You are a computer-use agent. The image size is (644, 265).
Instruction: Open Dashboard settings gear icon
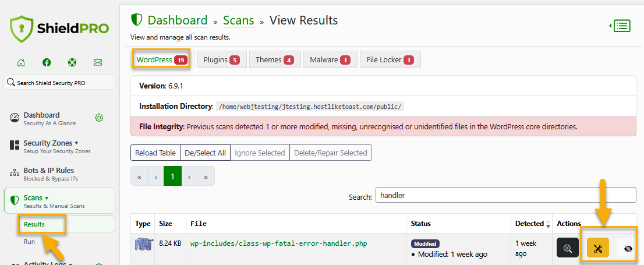point(99,118)
